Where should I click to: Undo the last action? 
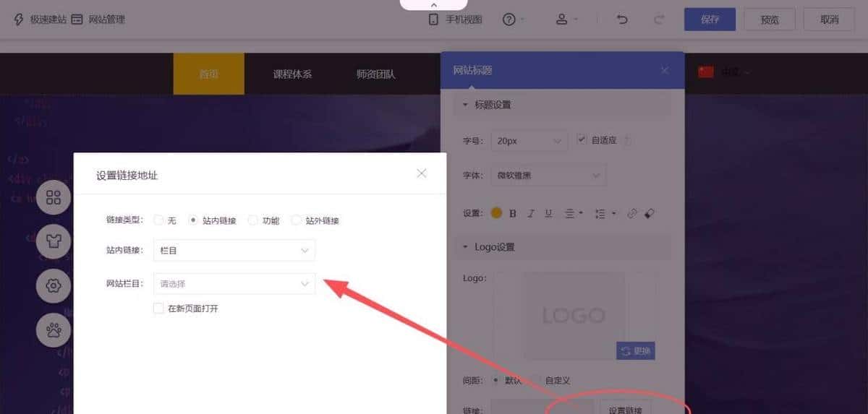point(622,20)
